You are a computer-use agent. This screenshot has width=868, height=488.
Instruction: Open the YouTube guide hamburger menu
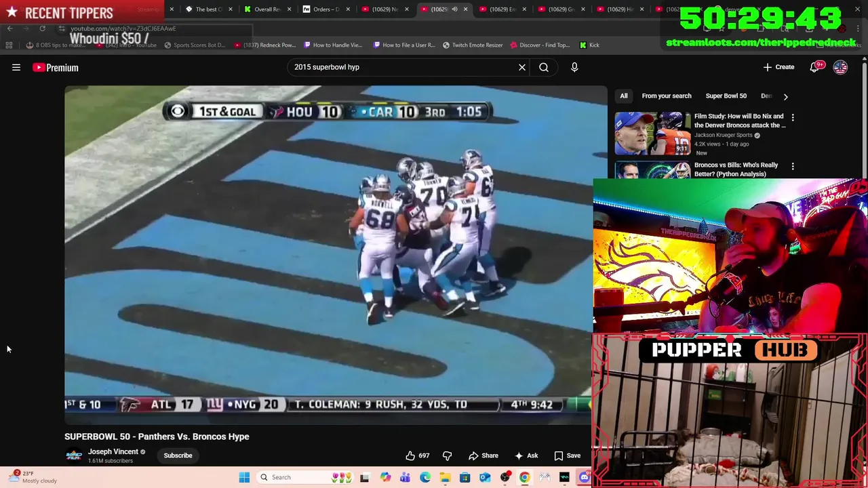[x=16, y=67]
